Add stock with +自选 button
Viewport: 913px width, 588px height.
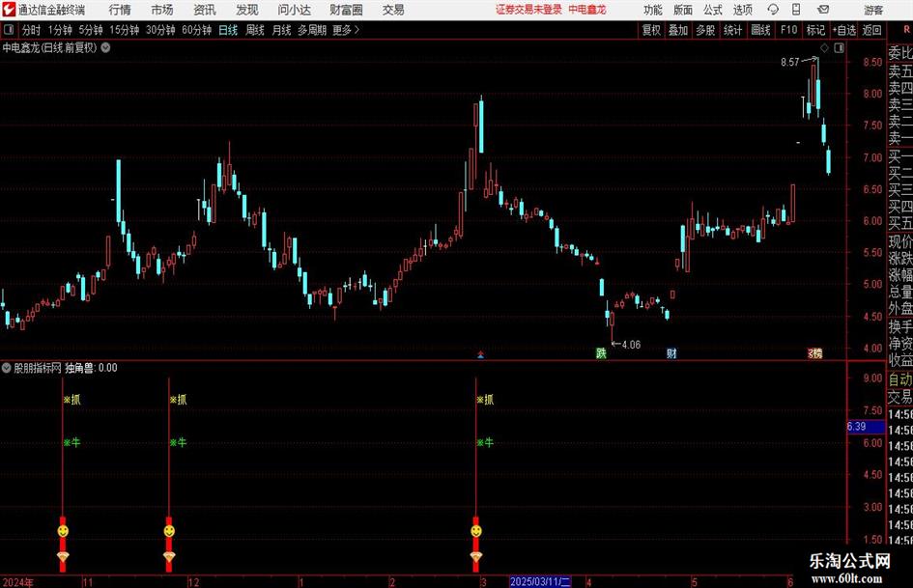843,30
